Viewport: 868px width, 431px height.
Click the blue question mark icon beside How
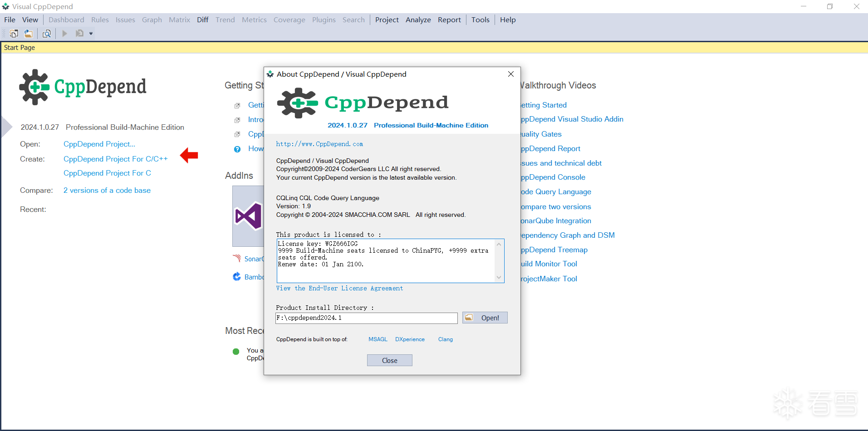coord(237,149)
